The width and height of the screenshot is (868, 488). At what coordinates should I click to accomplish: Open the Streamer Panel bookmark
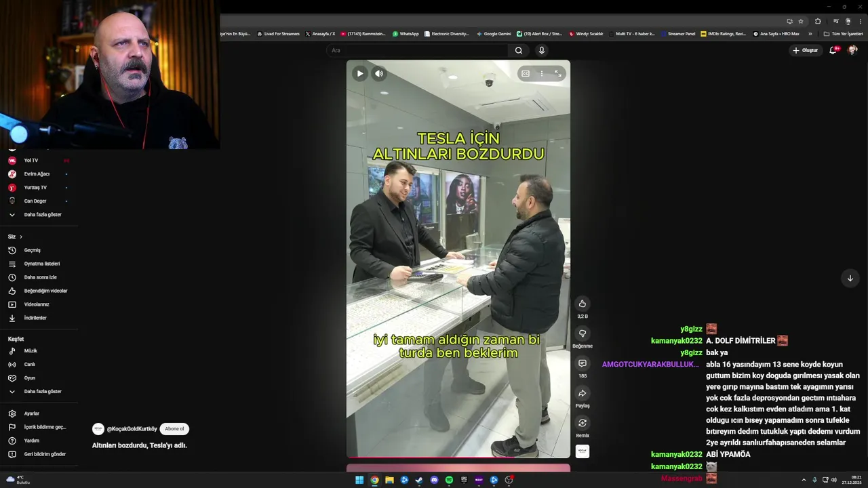677,33
